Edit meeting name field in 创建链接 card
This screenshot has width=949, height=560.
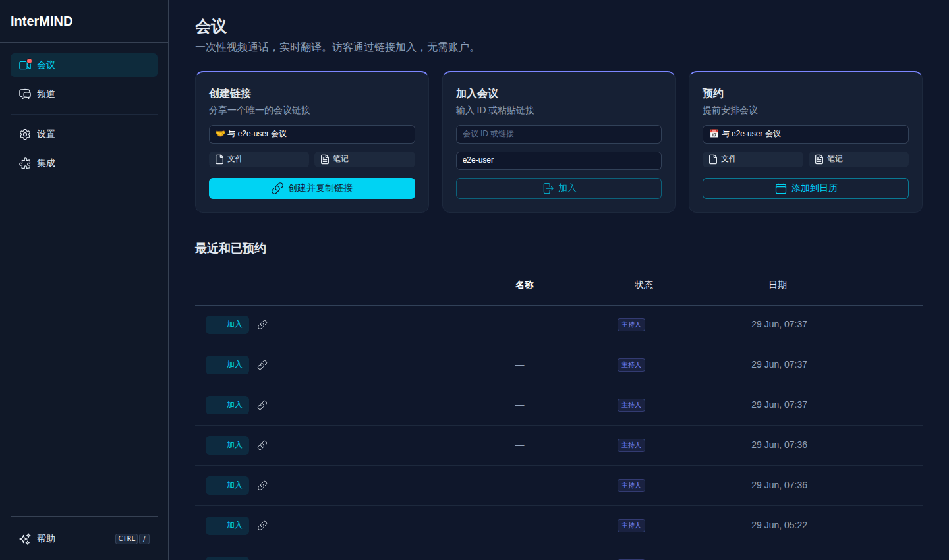[312, 134]
